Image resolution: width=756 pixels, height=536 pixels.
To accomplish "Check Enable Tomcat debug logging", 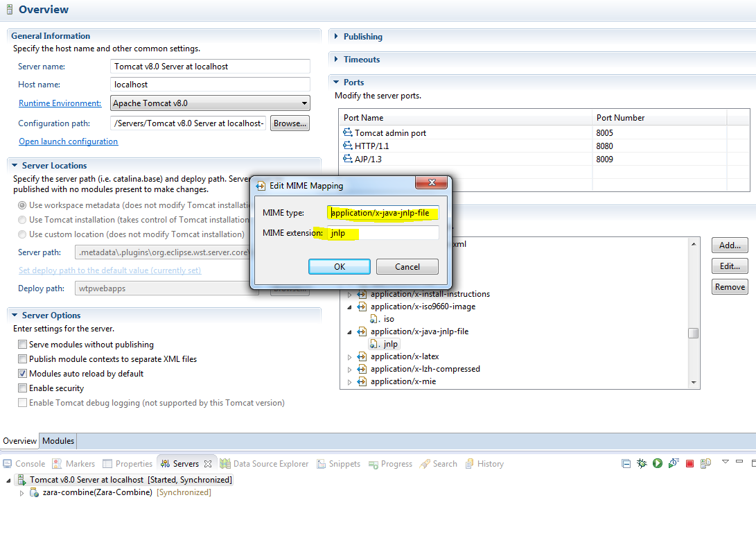I will (22, 402).
